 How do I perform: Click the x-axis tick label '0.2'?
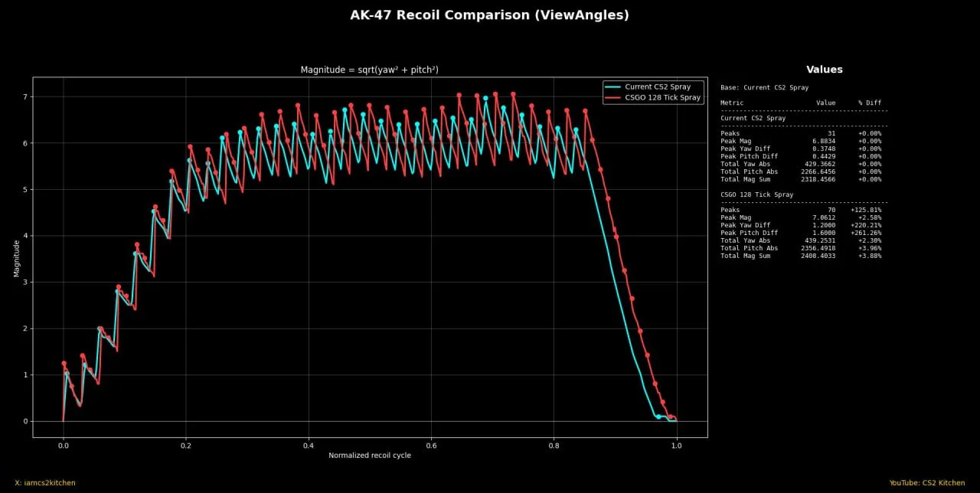[x=185, y=445]
